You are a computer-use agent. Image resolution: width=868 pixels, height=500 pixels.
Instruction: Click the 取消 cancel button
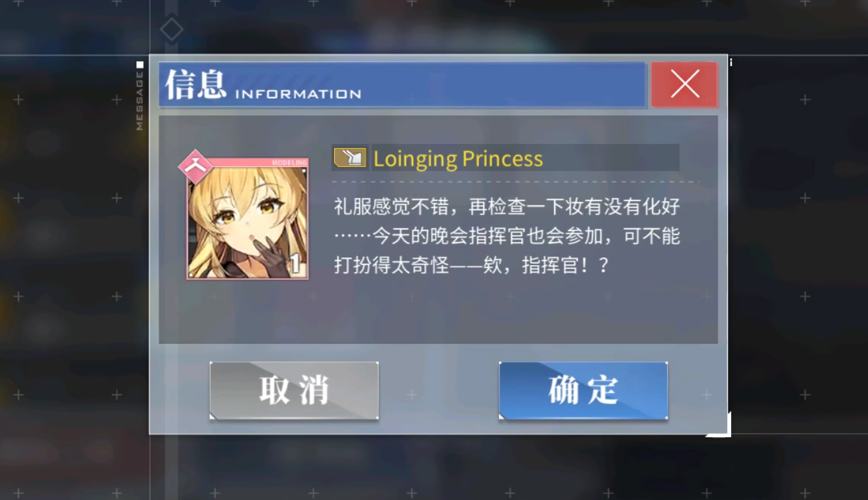point(294,391)
